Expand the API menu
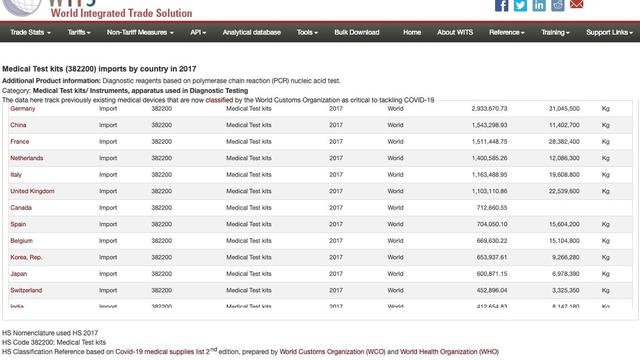Viewport: 640px width, 360px height. click(198, 32)
